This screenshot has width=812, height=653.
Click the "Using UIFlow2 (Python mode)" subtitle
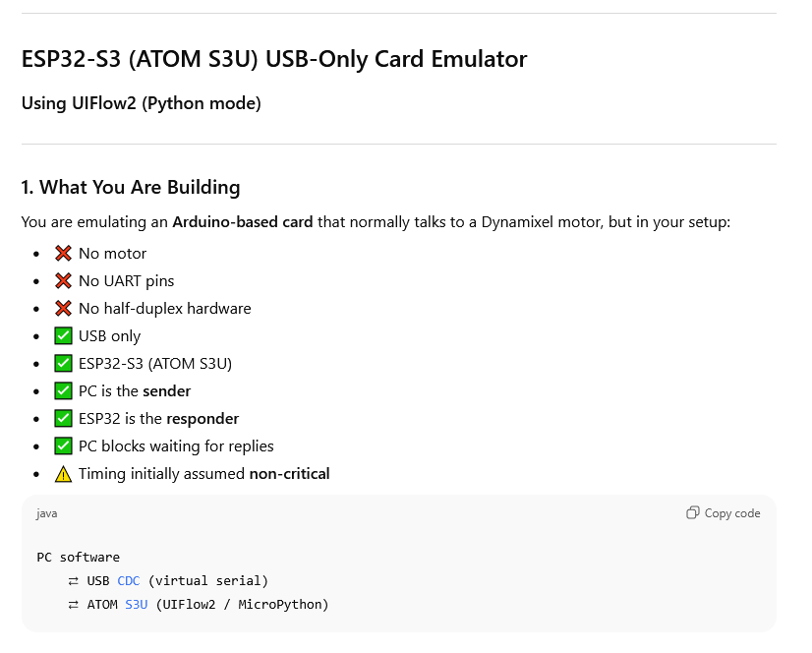pyautogui.click(x=142, y=103)
